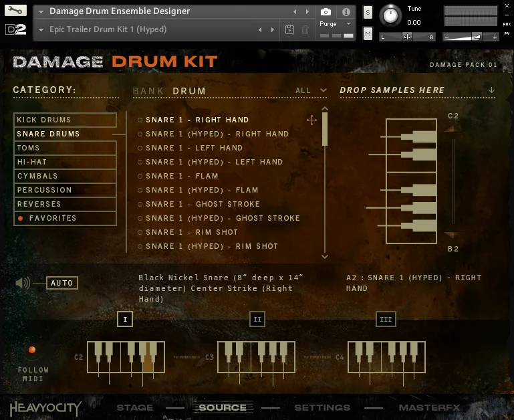The image size is (514, 420).
Task: Go to previous instrument arrow
Action: (295, 12)
